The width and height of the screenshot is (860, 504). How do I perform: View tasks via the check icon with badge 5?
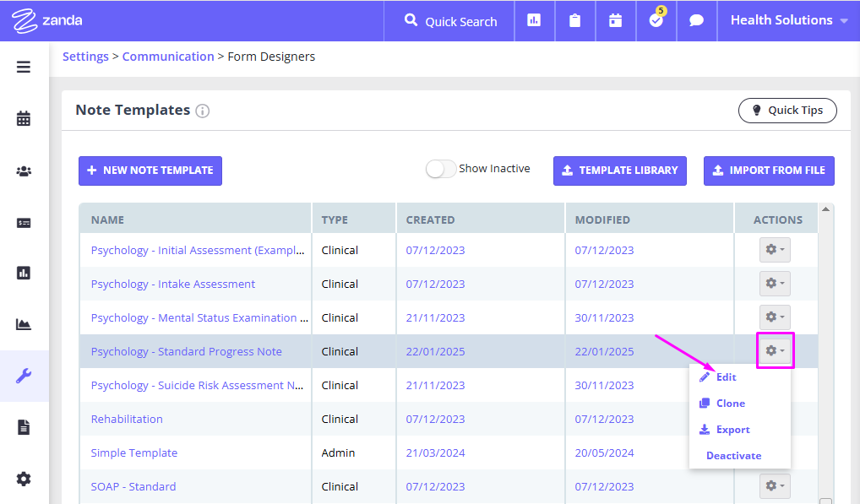(656, 19)
